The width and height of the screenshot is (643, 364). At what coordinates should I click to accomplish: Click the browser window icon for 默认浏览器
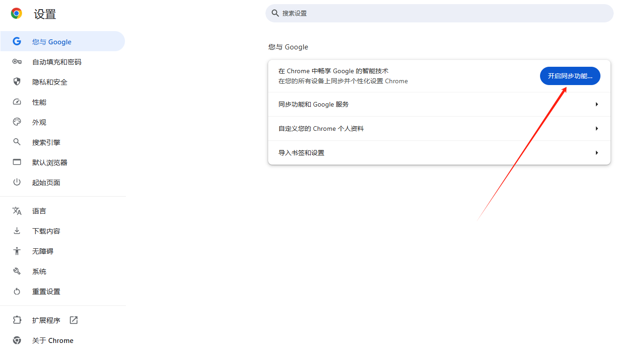click(17, 162)
